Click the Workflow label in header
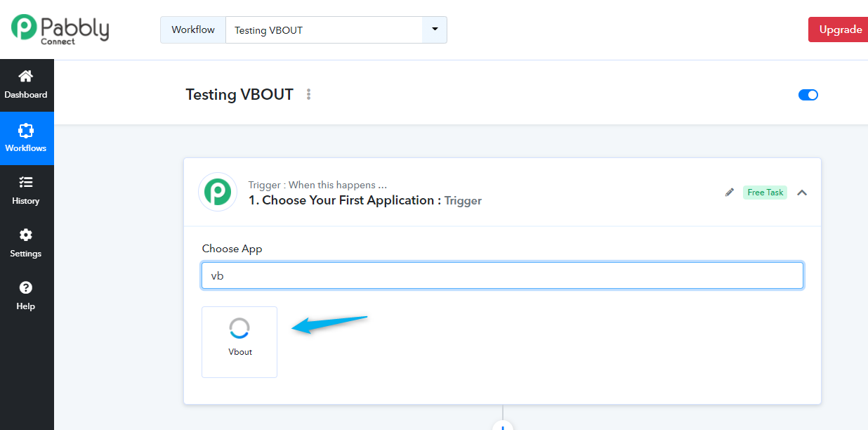The height and width of the screenshot is (430, 868). point(193,30)
